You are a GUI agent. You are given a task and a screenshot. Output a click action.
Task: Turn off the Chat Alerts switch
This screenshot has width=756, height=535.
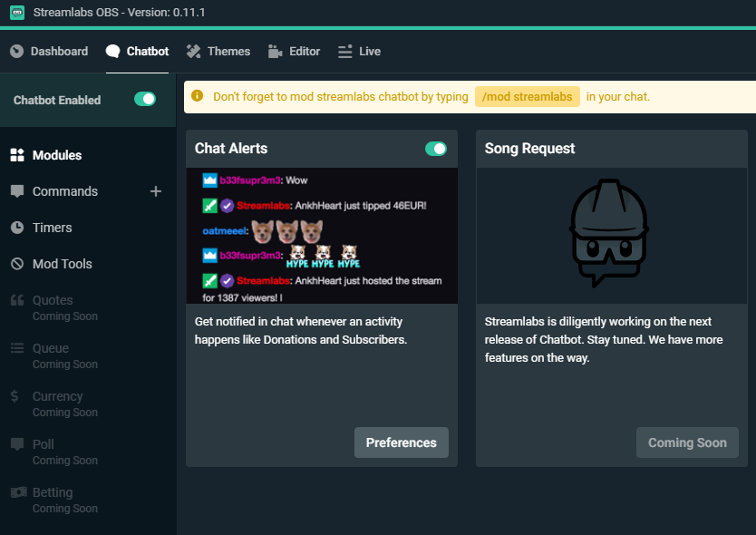[436, 149]
